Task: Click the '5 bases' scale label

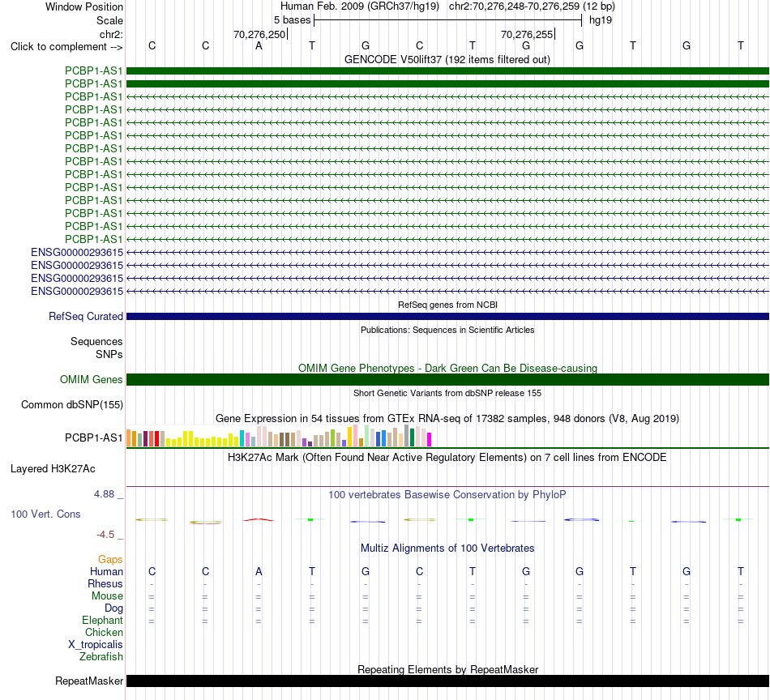Action: click(292, 20)
